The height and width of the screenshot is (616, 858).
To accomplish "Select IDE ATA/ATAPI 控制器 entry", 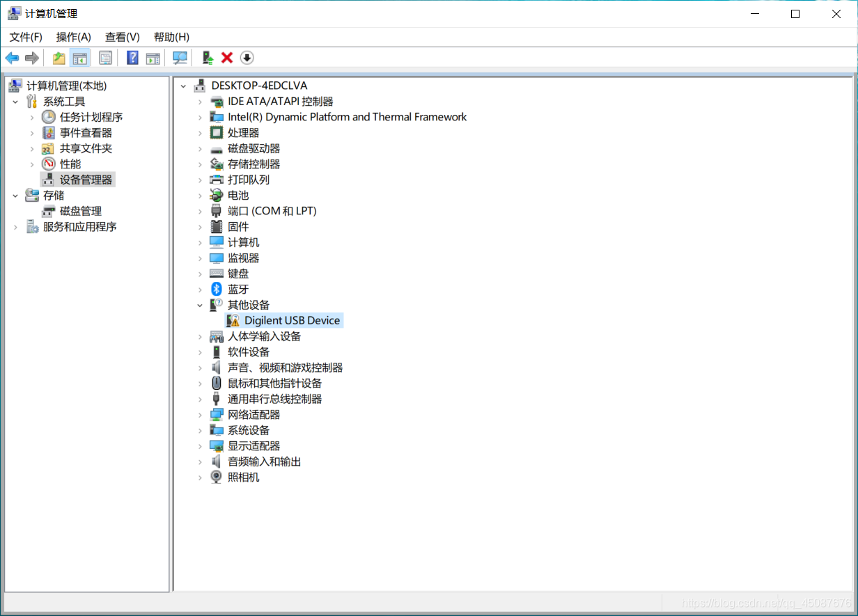I will [281, 101].
